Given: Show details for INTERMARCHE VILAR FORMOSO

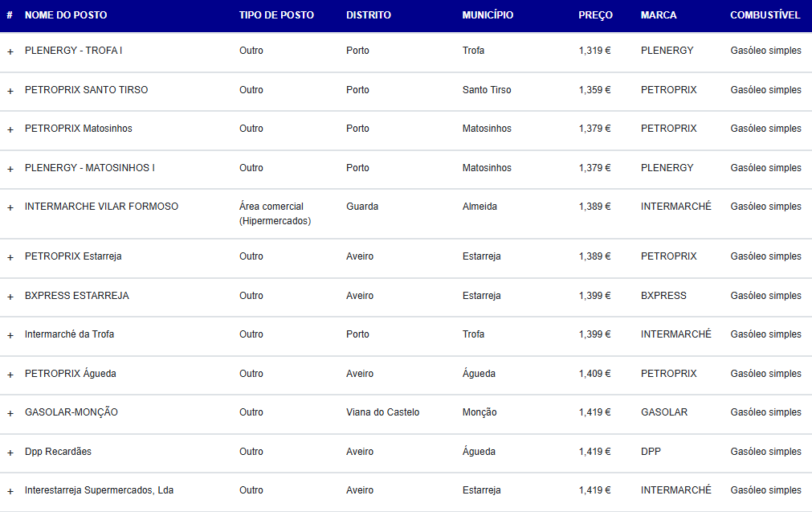Looking at the screenshot, I should click(x=10, y=207).
